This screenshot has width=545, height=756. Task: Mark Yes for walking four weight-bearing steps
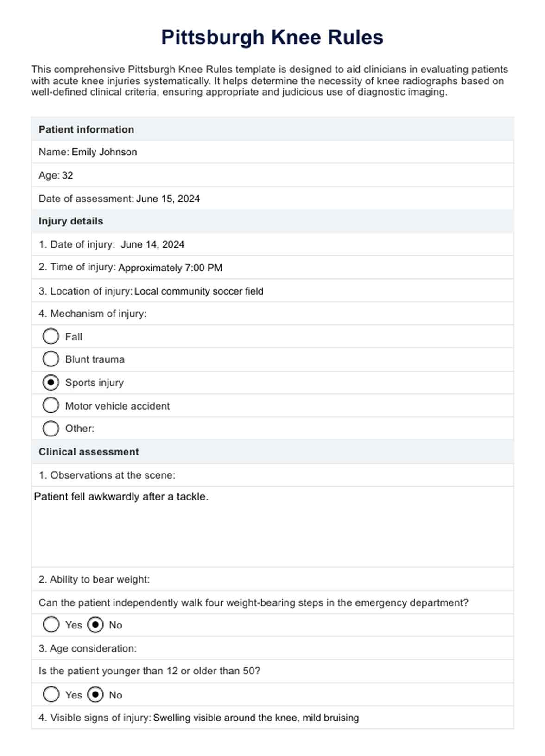51,625
